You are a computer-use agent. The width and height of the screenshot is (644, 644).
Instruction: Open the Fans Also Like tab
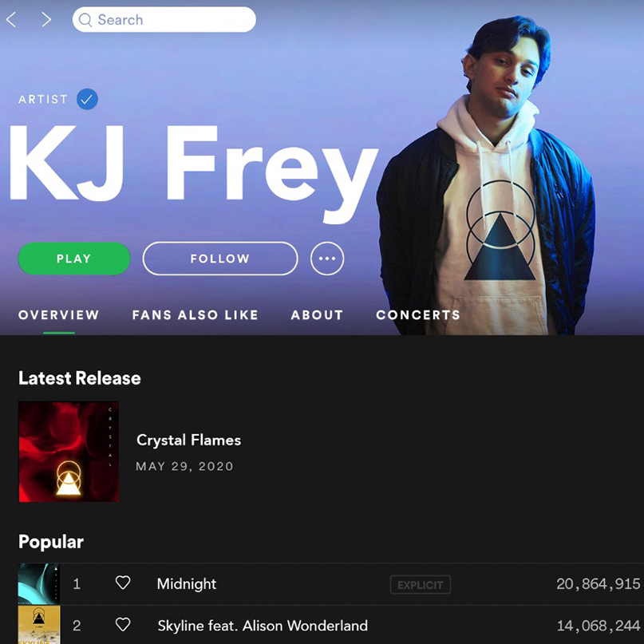[x=195, y=315]
